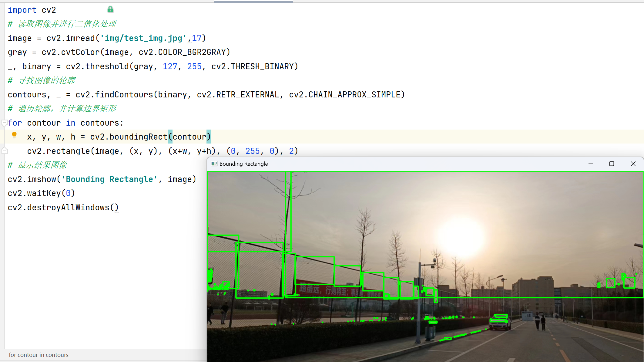Click the findContours method name

coord(124,95)
